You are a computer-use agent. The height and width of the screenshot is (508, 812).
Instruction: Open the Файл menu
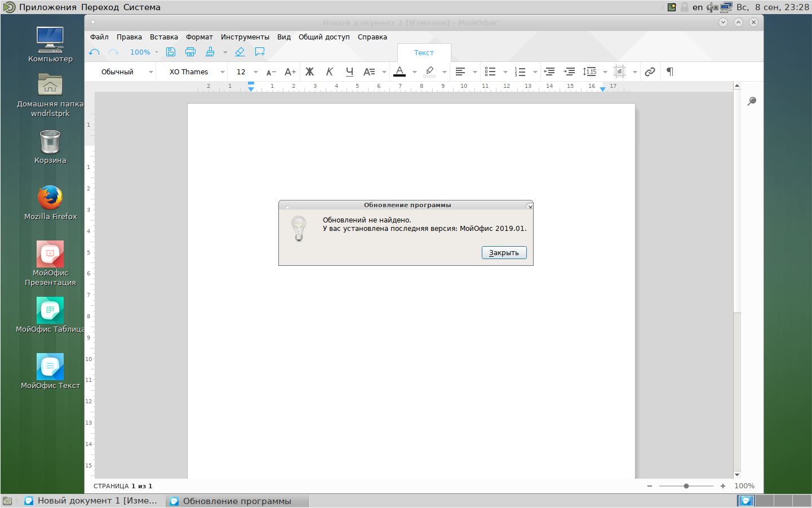[x=99, y=37]
